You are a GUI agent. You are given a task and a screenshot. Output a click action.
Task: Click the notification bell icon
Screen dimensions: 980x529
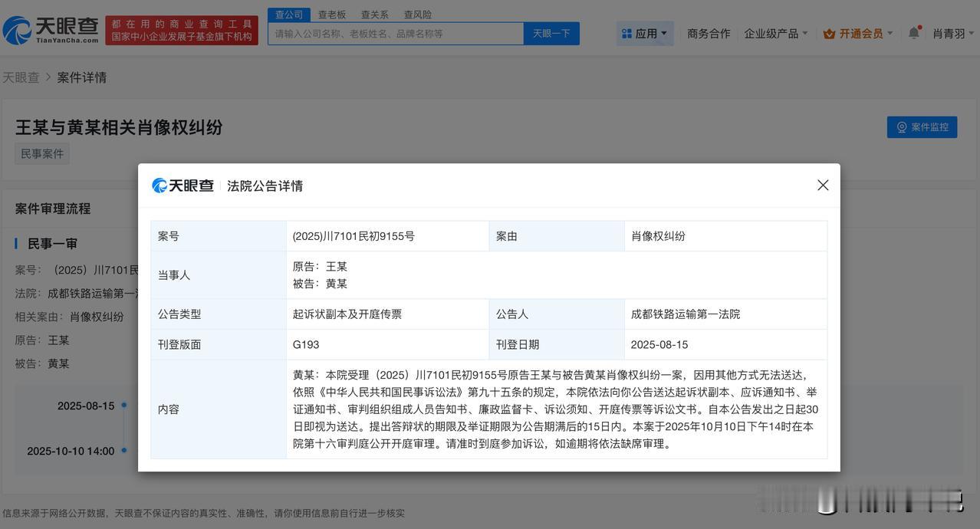(913, 33)
